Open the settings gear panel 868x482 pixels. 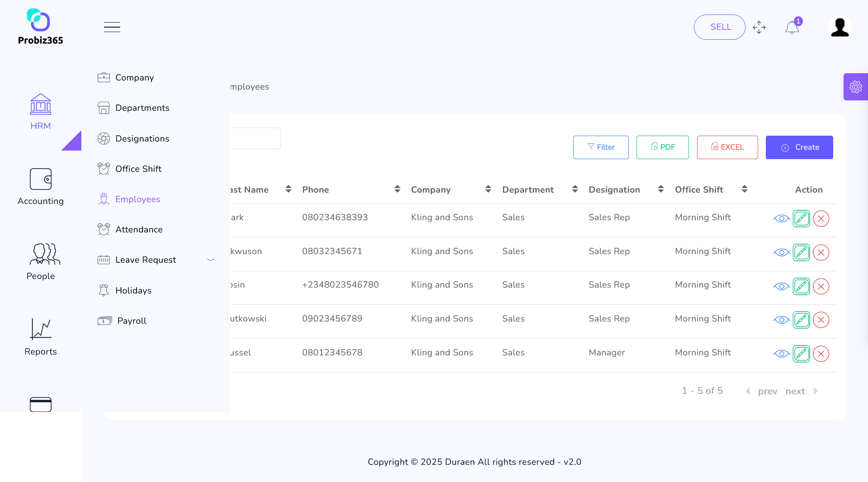click(x=855, y=87)
